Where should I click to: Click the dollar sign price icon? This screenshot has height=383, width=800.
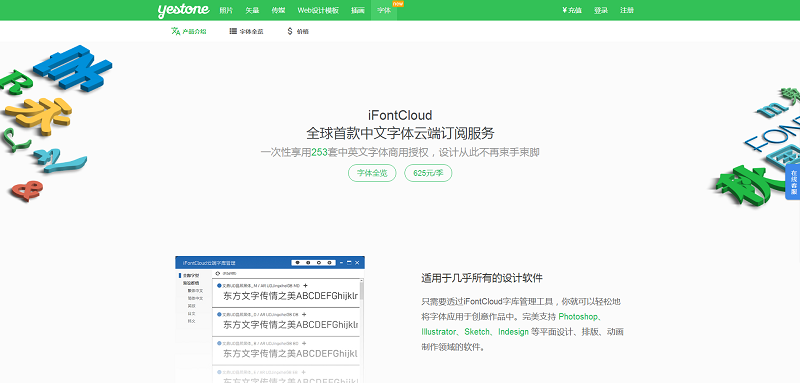coord(290,31)
